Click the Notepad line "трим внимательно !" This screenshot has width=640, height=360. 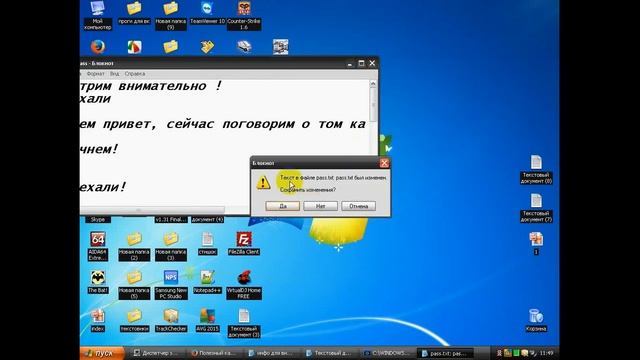pyautogui.click(x=151, y=86)
